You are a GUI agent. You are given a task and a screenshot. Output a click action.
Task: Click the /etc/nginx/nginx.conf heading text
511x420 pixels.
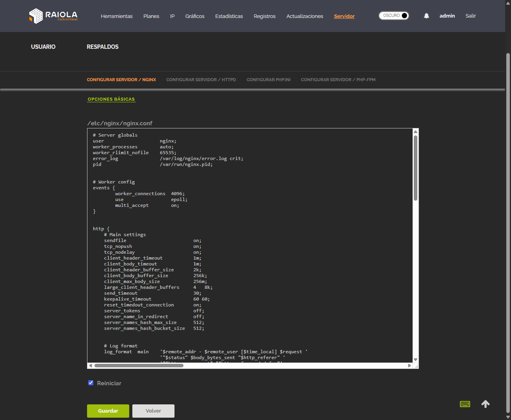pos(120,123)
